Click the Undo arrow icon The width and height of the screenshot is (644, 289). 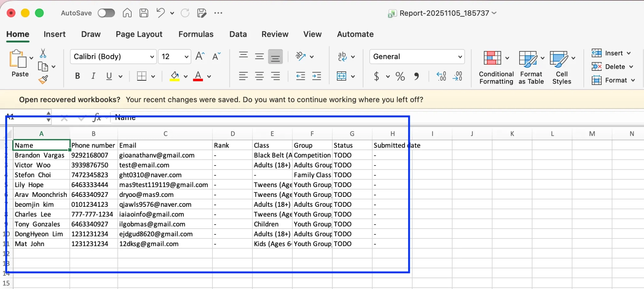(160, 13)
